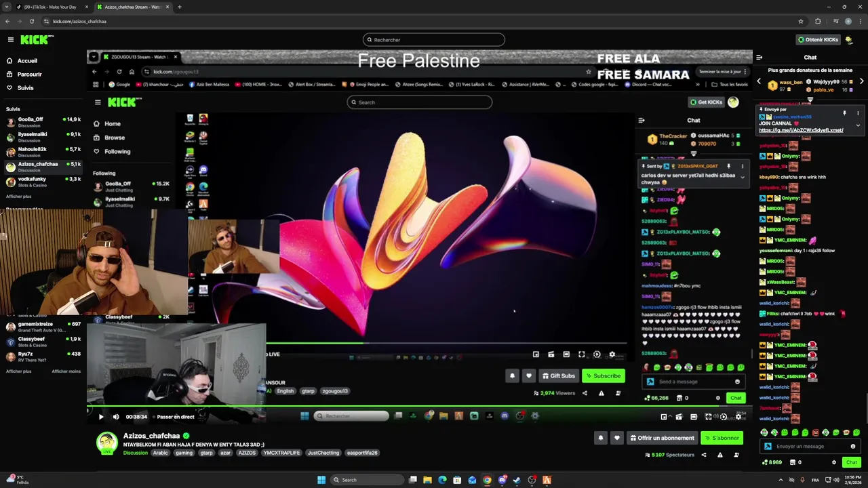Share the stream via share icon

(704, 455)
